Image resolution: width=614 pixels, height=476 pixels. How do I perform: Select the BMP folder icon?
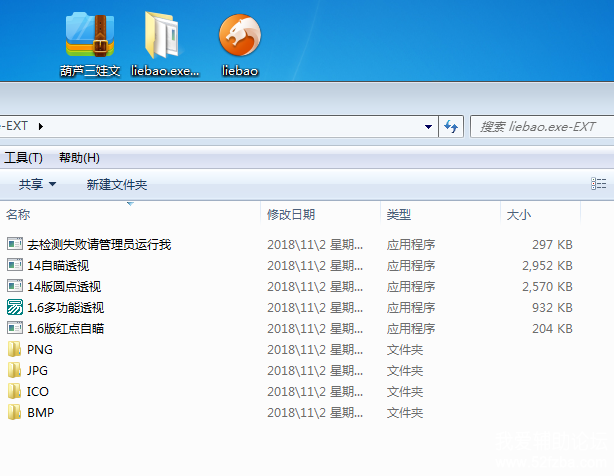pos(14,412)
